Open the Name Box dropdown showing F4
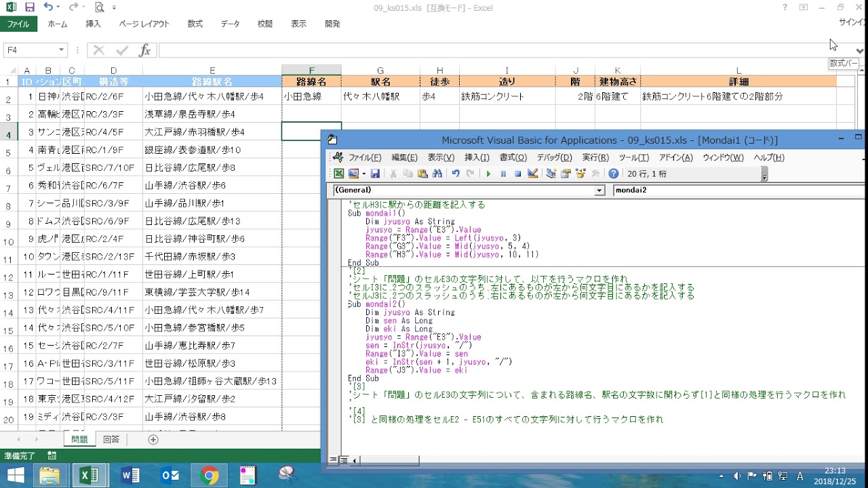Screen dimensions: 868x488 click(61, 50)
